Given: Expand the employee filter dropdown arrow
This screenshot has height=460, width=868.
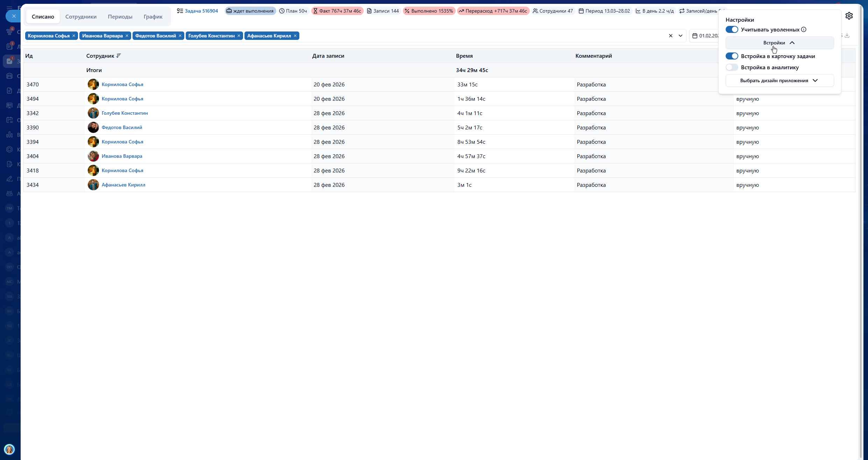Looking at the screenshot, I should (680, 36).
